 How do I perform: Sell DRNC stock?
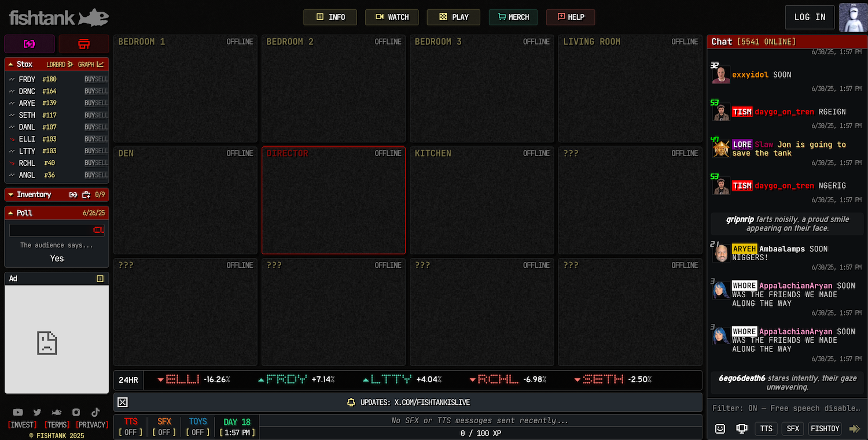pyautogui.click(x=102, y=91)
